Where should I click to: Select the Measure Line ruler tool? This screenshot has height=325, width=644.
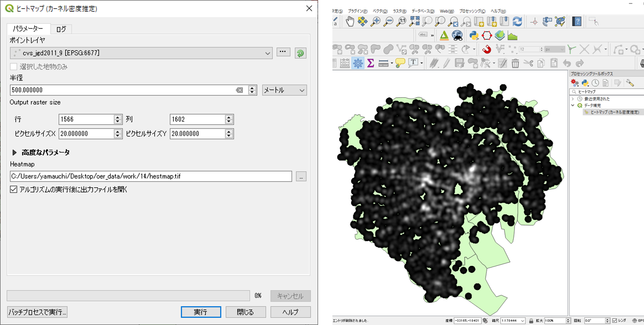point(383,63)
